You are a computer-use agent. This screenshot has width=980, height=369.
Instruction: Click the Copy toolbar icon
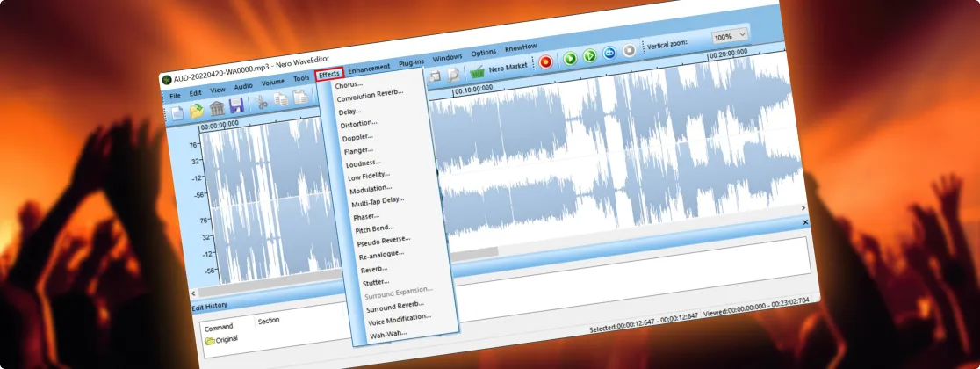(281, 99)
